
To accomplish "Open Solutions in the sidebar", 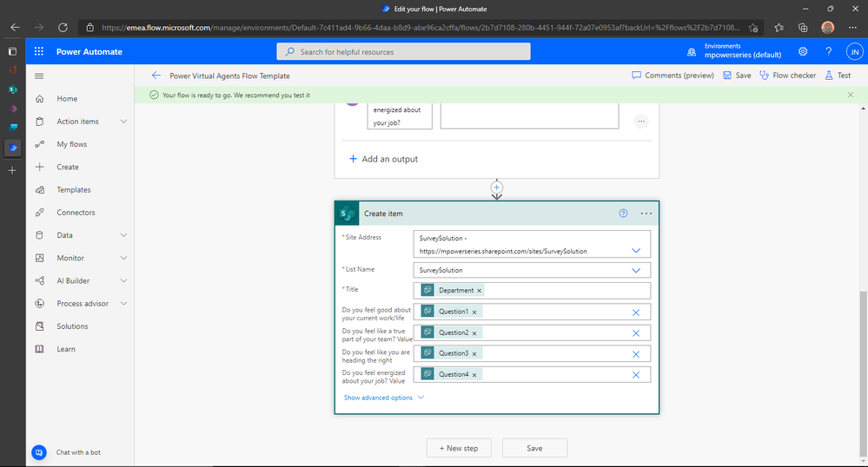I will (x=72, y=326).
